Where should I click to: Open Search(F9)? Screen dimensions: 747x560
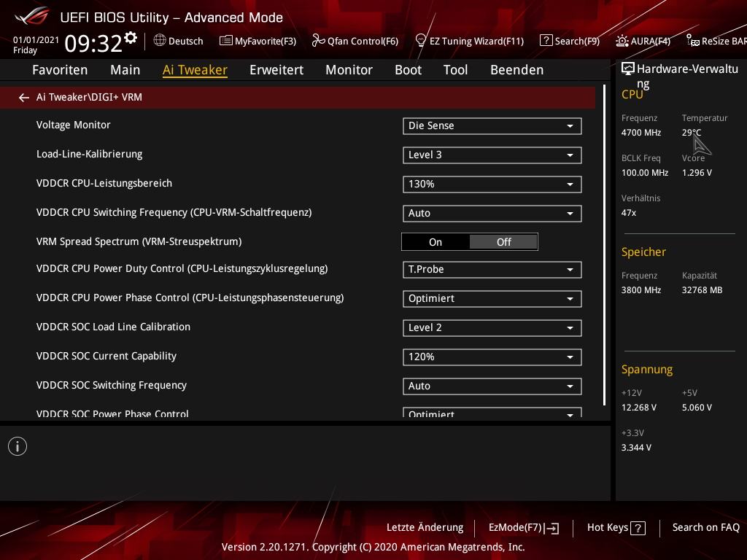pos(570,41)
